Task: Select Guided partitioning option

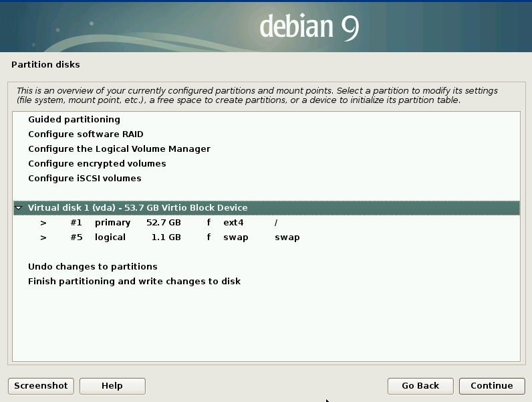Action: [74, 120]
